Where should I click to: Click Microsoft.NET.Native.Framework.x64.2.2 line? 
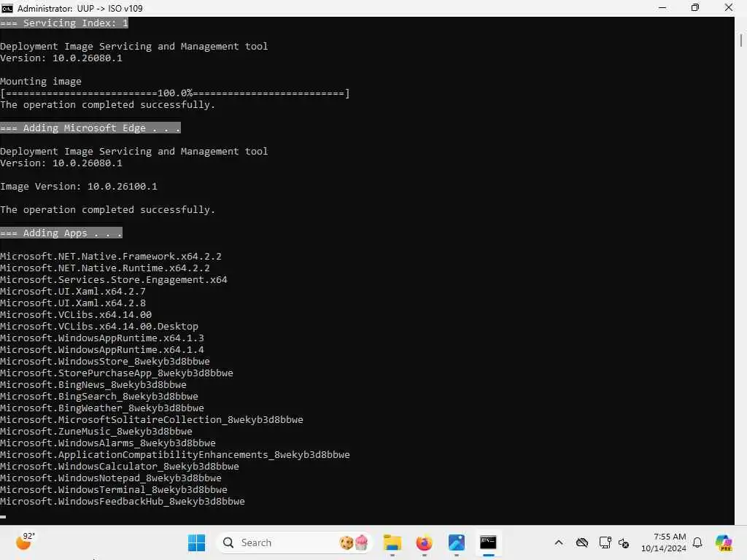point(111,256)
